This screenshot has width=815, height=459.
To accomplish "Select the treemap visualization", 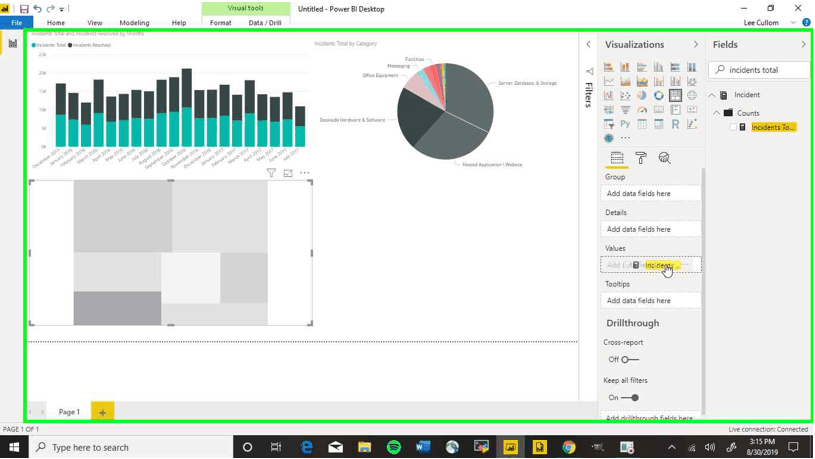I will [x=675, y=96].
